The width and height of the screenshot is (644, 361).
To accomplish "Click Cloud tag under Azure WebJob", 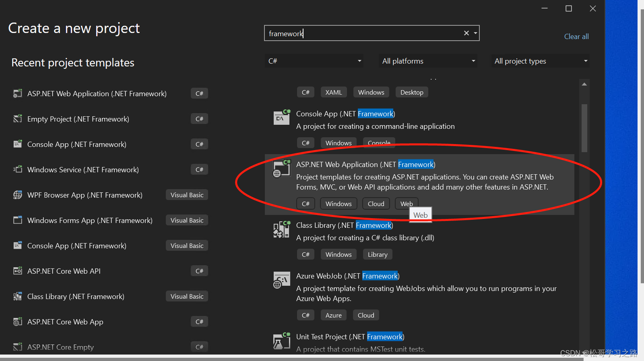I will click(x=366, y=315).
